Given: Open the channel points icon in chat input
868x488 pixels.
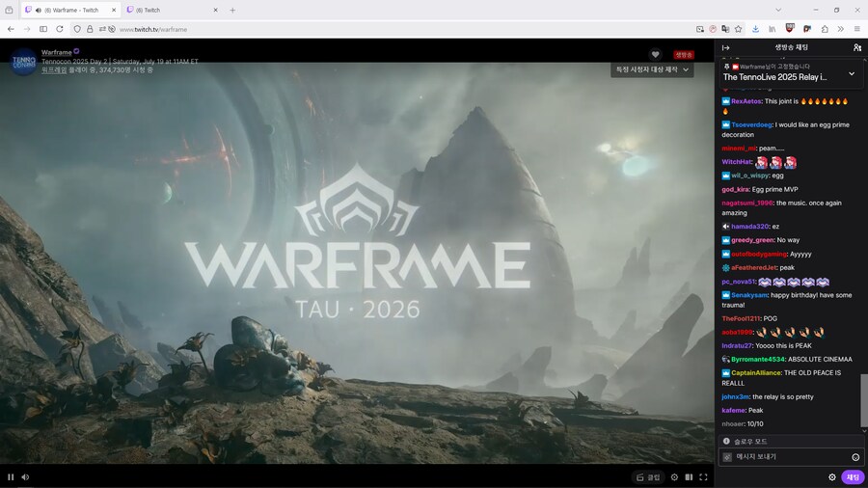Looking at the screenshot, I should click(x=727, y=457).
